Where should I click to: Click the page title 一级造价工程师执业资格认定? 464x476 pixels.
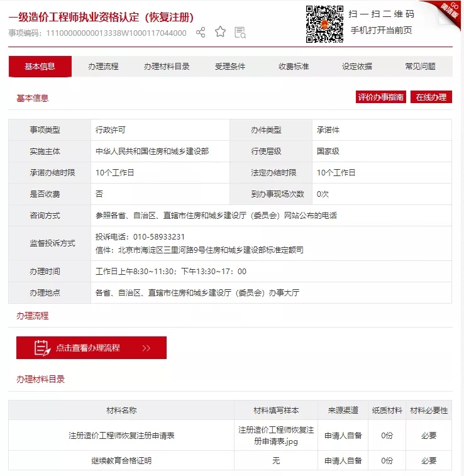[x=101, y=18]
